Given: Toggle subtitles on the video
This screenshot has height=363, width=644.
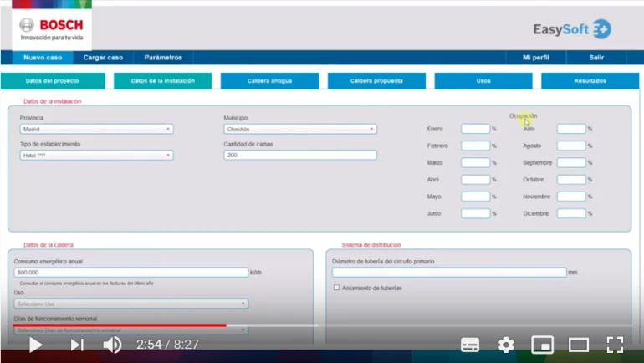Looking at the screenshot, I should tap(470, 345).
